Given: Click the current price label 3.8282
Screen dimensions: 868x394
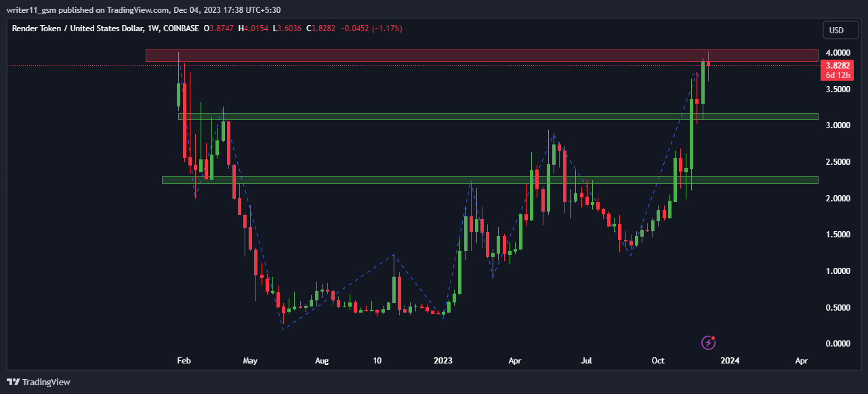Looking at the screenshot, I should [x=838, y=66].
